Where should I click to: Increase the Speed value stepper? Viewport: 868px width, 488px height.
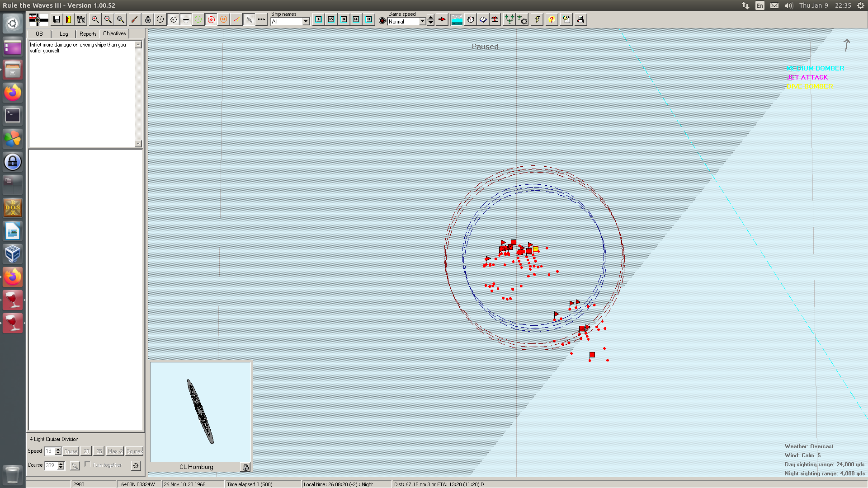(x=58, y=449)
